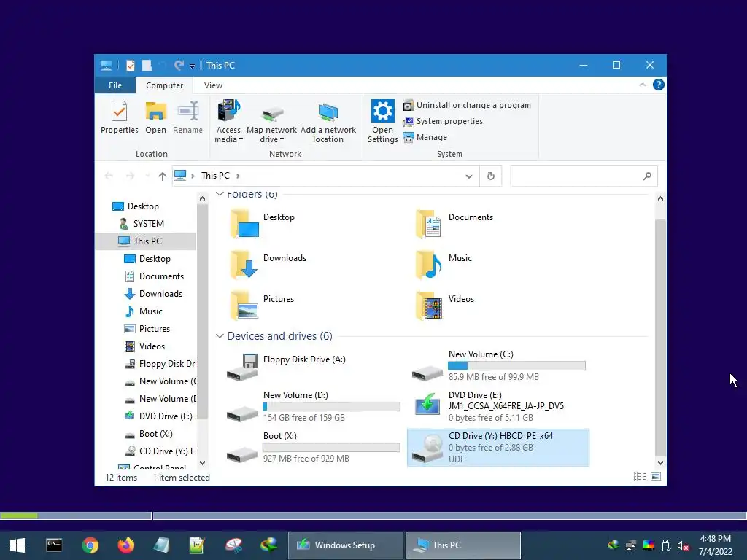Open the Help question mark icon
The image size is (747, 560).
coord(659,85)
